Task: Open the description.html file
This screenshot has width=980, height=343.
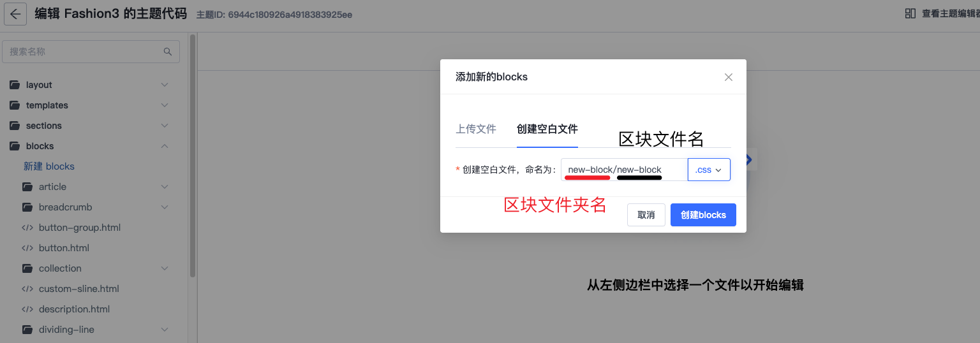Action: pos(74,309)
